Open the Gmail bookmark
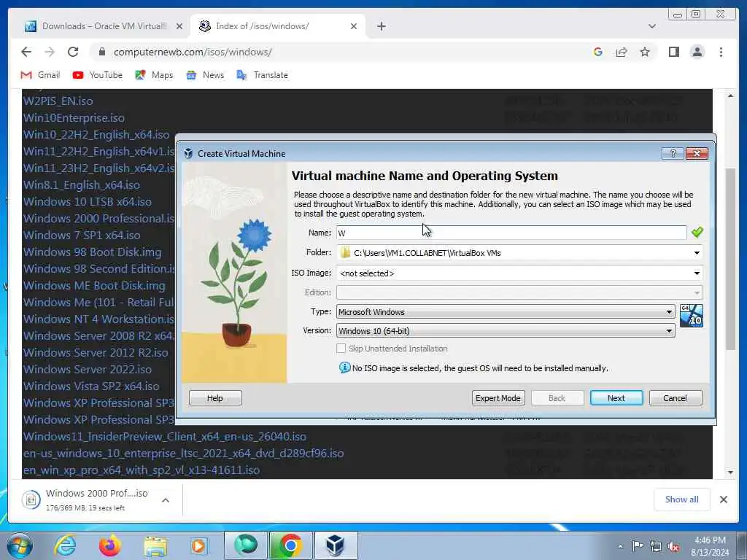 point(40,75)
